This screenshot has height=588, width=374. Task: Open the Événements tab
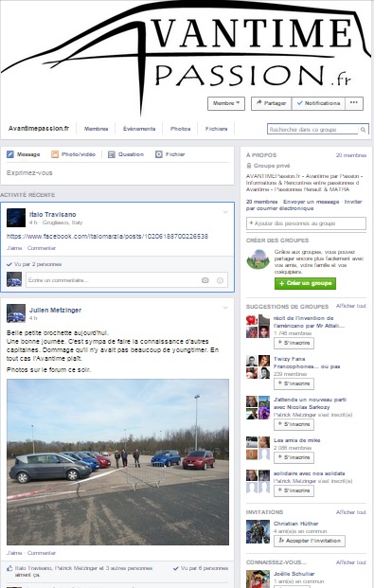[139, 129]
